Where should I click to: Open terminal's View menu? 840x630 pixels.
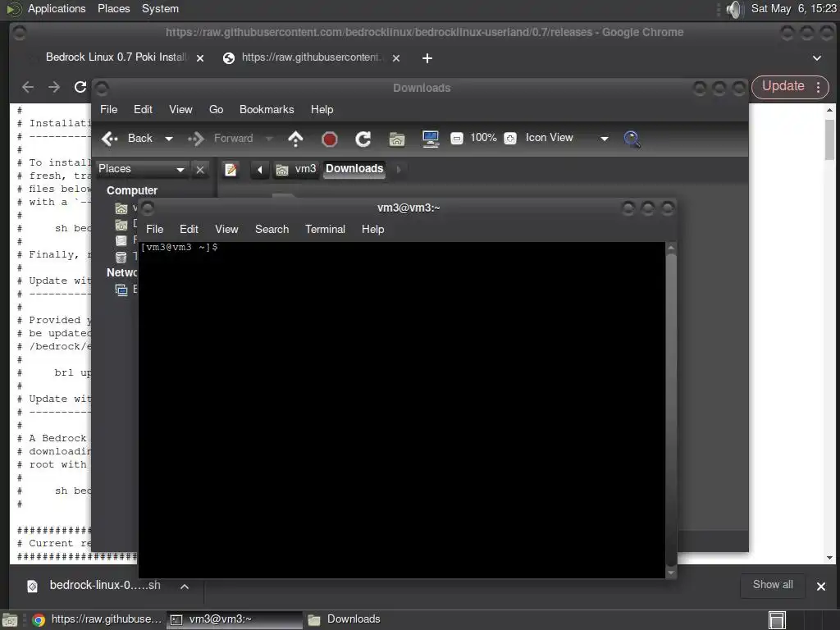point(226,230)
